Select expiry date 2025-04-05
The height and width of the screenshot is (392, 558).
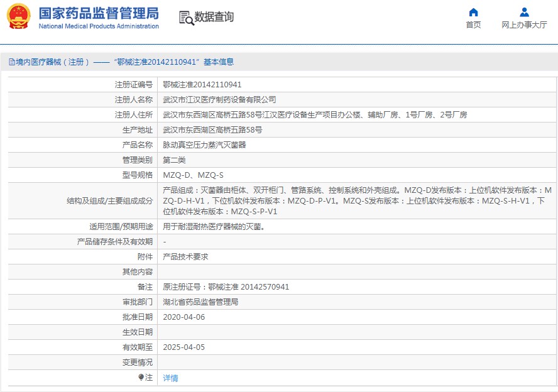click(x=184, y=347)
